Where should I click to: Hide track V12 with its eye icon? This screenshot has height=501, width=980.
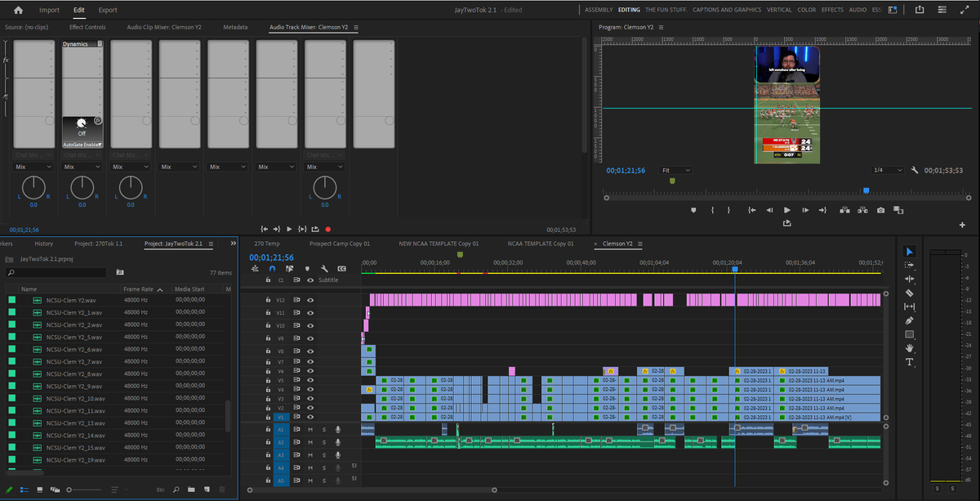pos(310,300)
